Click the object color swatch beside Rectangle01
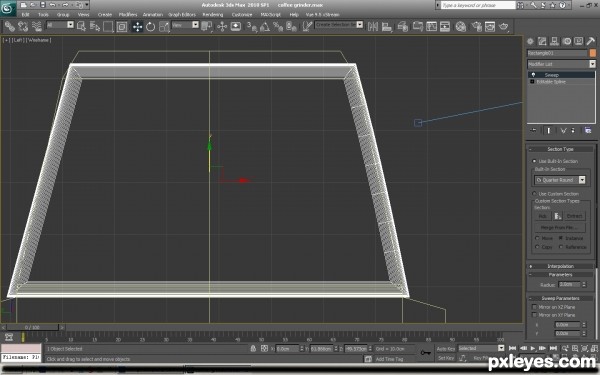The width and height of the screenshot is (600, 375). point(592,53)
